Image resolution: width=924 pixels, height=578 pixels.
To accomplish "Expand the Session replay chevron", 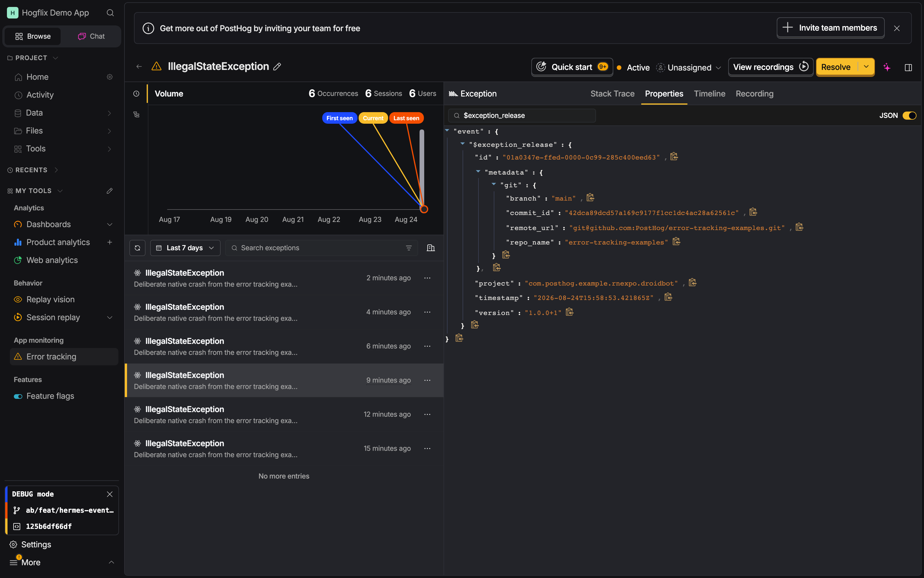I will click(x=110, y=317).
